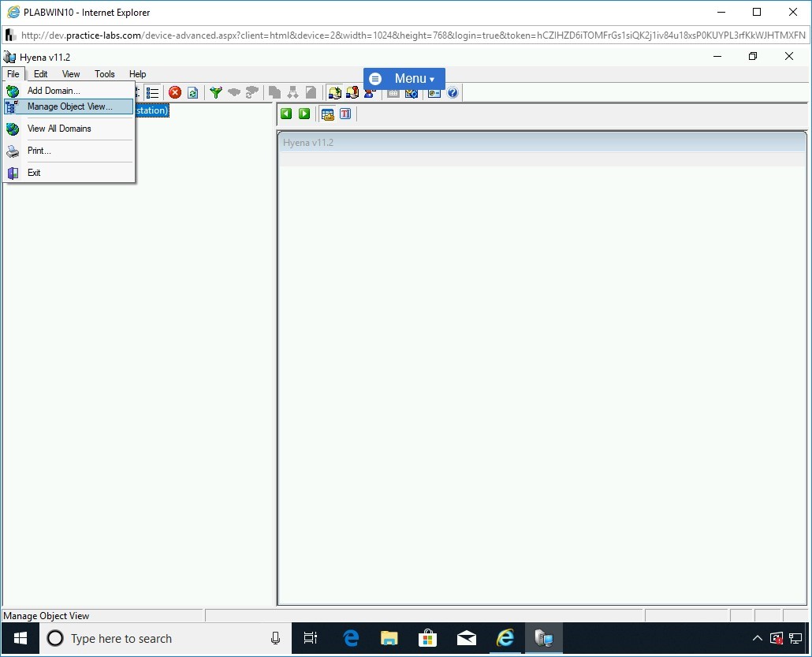Image resolution: width=812 pixels, height=657 pixels.
Task: Click the blue help question mark icon
Action: tap(453, 92)
